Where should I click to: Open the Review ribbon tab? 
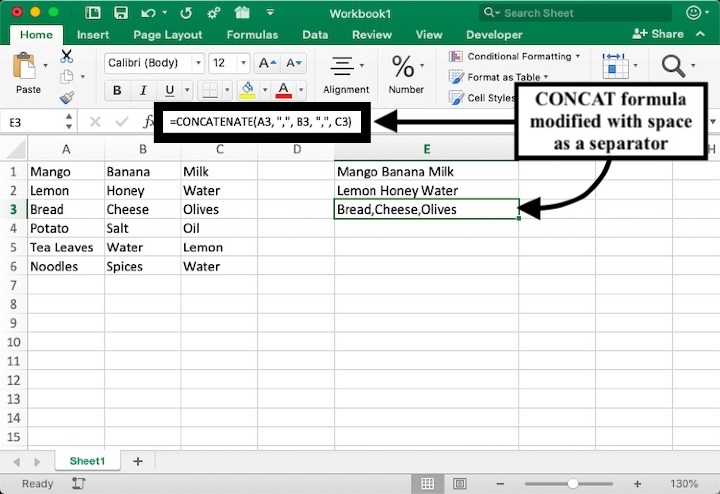(372, 35)
